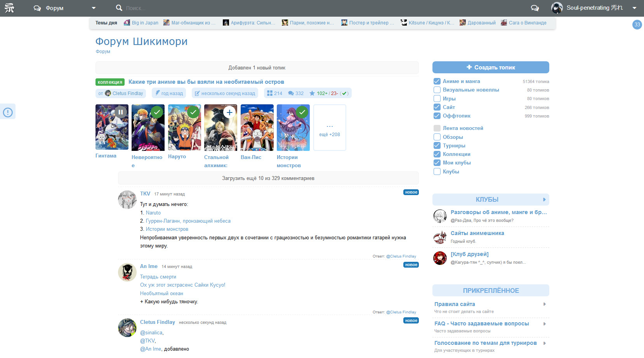The height and width of the screenshot is (358, 644).
Task: Open the Форум navigation dropdown arrow
Action: pos(94,8)
